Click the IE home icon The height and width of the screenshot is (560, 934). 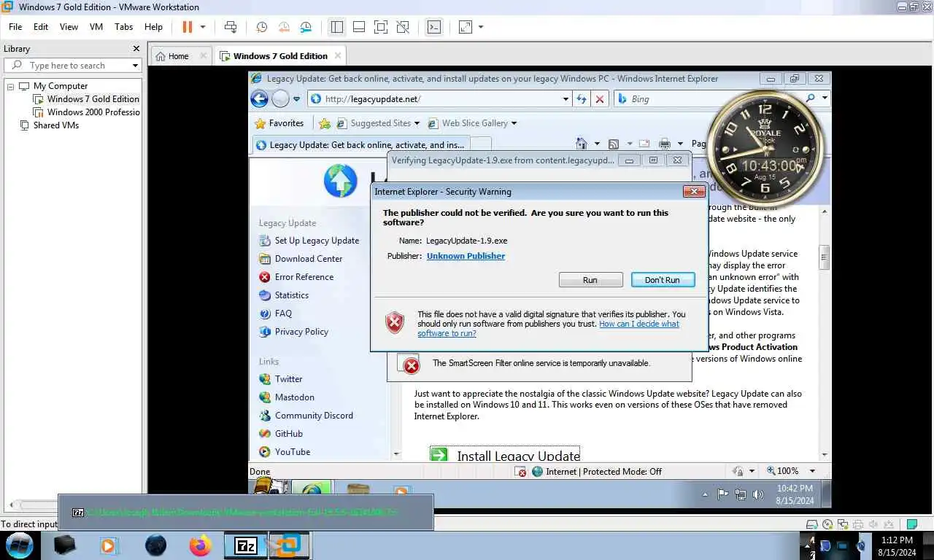582,144
